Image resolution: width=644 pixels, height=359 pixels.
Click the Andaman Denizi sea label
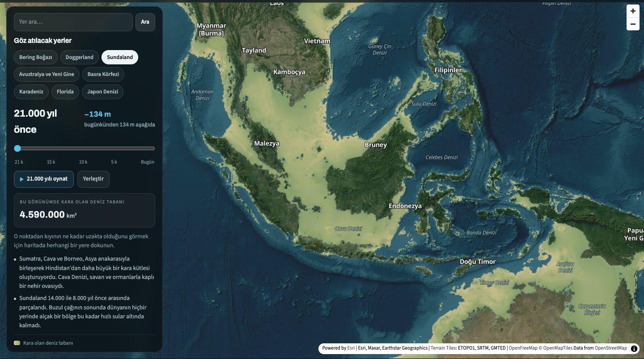point(203,95)
